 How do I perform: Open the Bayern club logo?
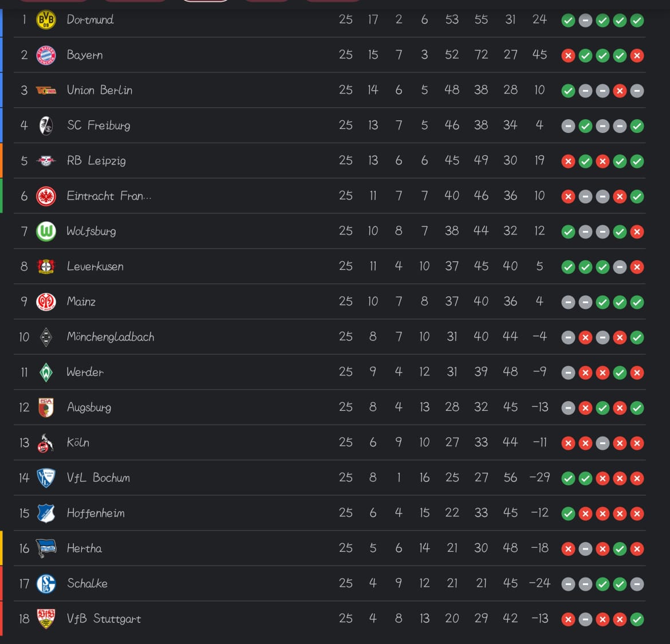click(46, 55)
